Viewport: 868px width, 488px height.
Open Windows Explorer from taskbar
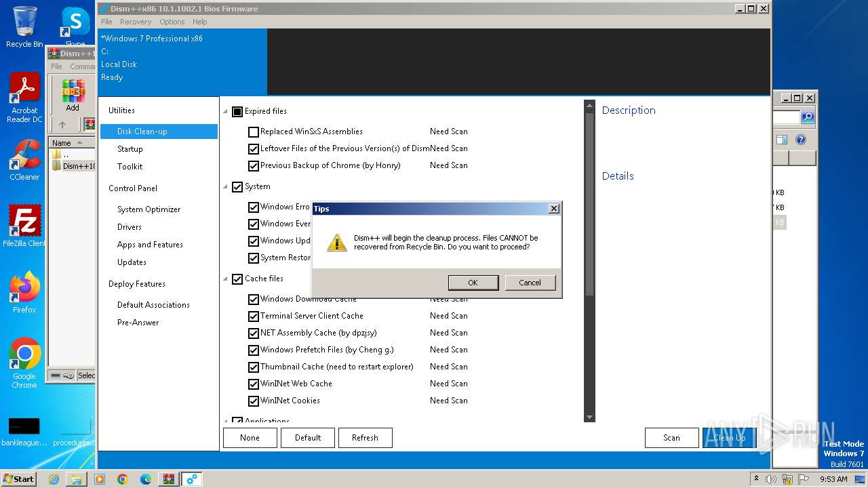point(77,479)
